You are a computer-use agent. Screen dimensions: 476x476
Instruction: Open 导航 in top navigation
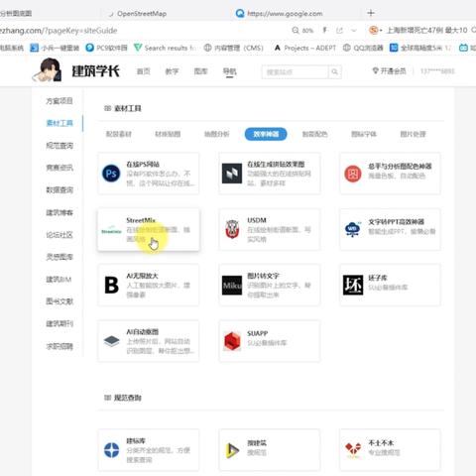(x=229, y=71)
